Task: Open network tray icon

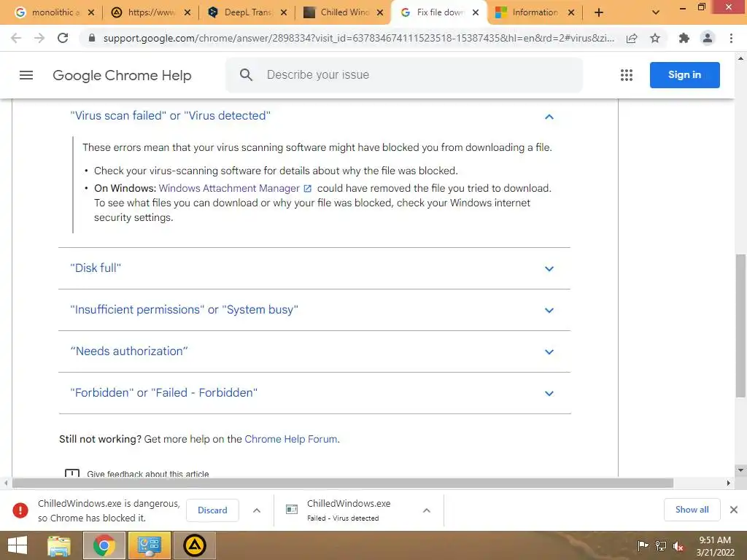Action: [661, 545]
